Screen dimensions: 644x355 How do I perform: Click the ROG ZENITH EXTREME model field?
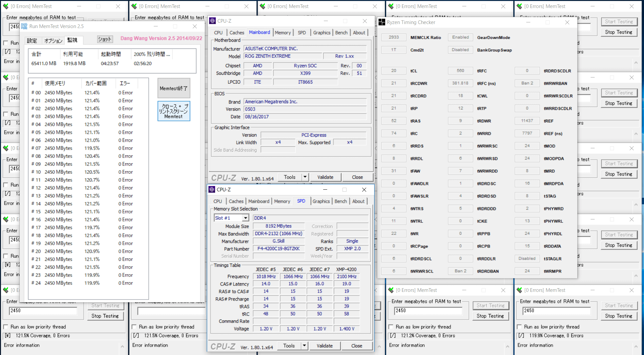coord(283,56)
